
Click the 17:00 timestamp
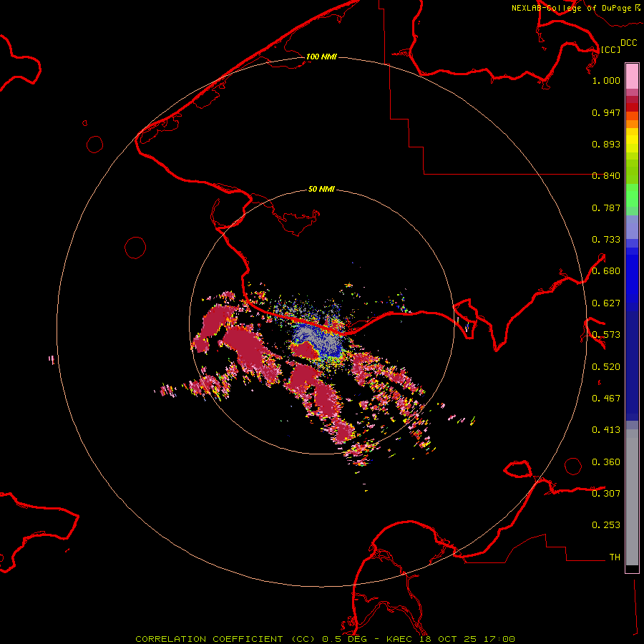point(500,639)
